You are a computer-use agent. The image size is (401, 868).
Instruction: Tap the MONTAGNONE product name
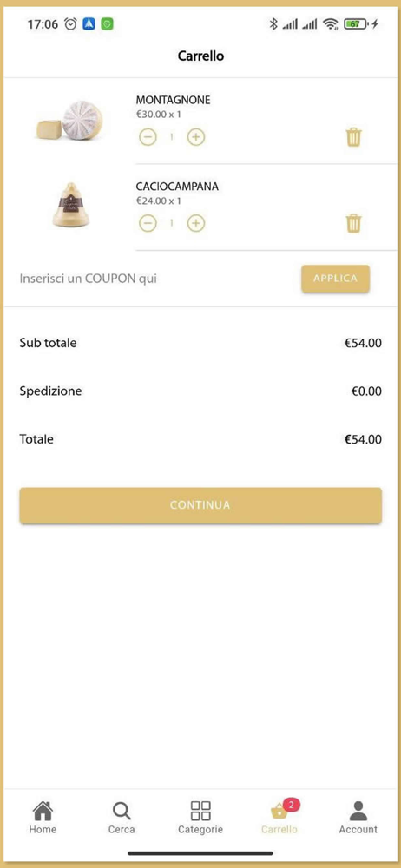[174, 100]
